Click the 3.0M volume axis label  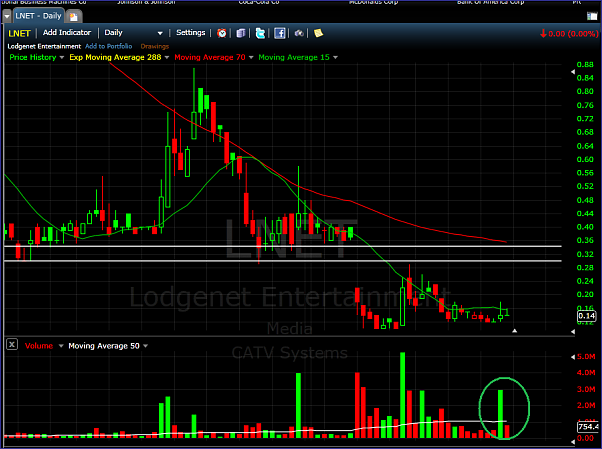(x=586, y=389)
